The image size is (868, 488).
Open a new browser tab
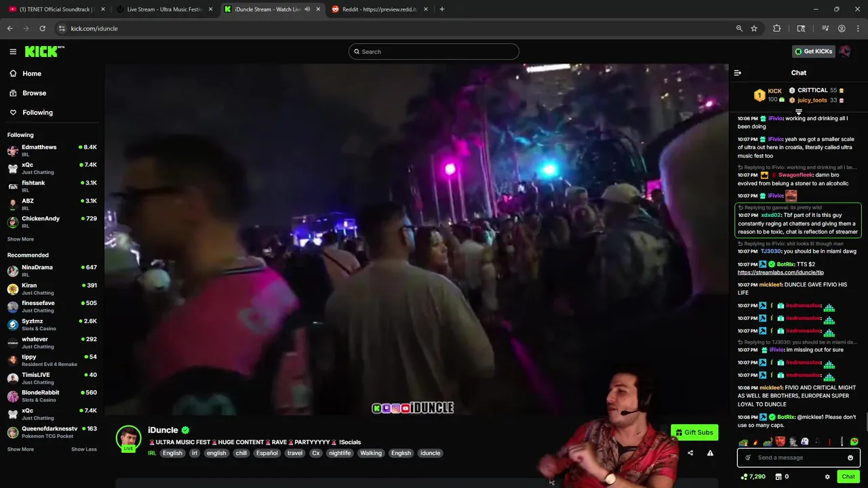442,9
